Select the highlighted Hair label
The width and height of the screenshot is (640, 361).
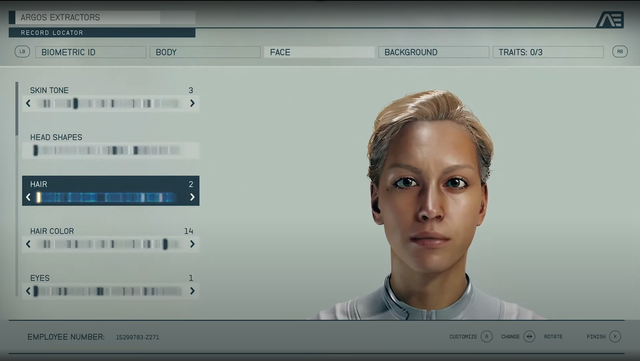tap(39, 184)
